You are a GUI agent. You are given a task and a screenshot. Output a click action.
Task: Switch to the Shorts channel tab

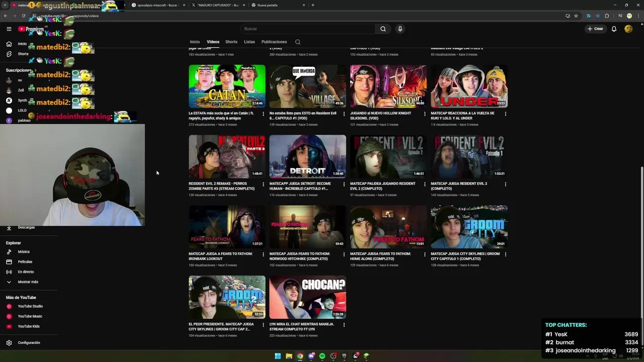tap(231, 42)
